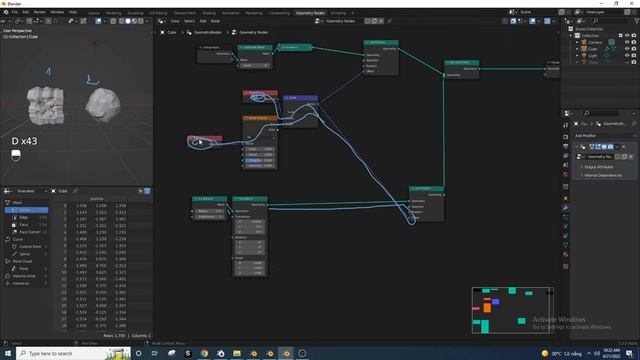Select the Volume Grids item in spreadsheet

click(24, 276)
